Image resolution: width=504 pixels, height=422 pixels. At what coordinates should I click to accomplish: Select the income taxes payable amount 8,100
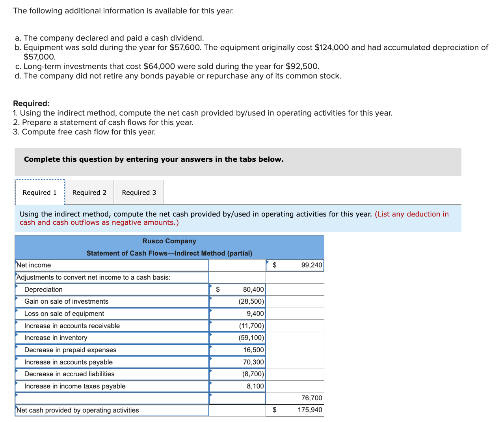238,387
